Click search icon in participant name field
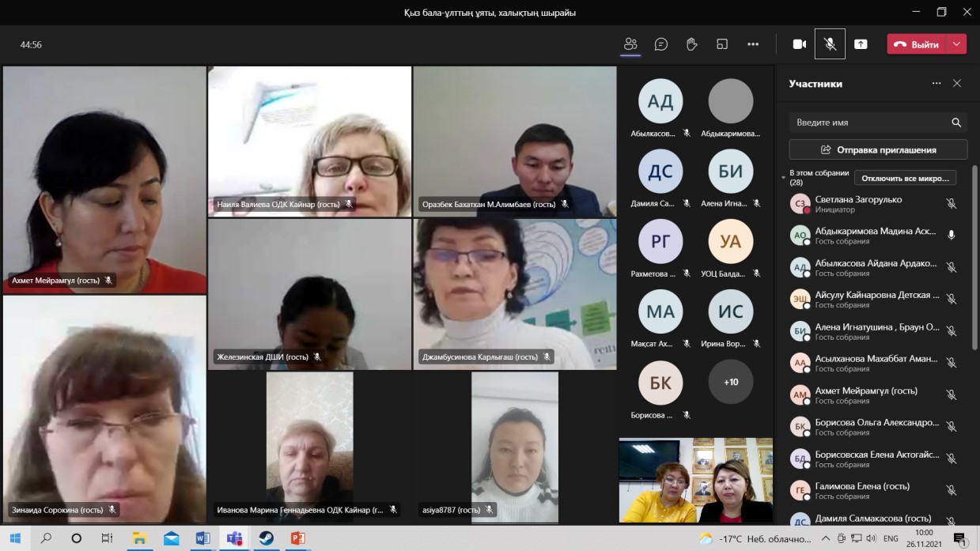The height and width of the screenshot is (551, 980). [956, 123]
